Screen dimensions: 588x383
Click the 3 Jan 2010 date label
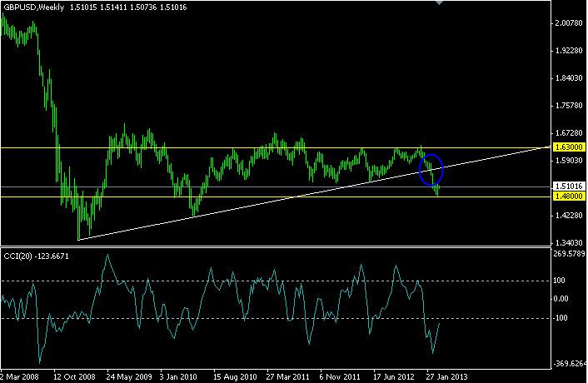[178, 376]
